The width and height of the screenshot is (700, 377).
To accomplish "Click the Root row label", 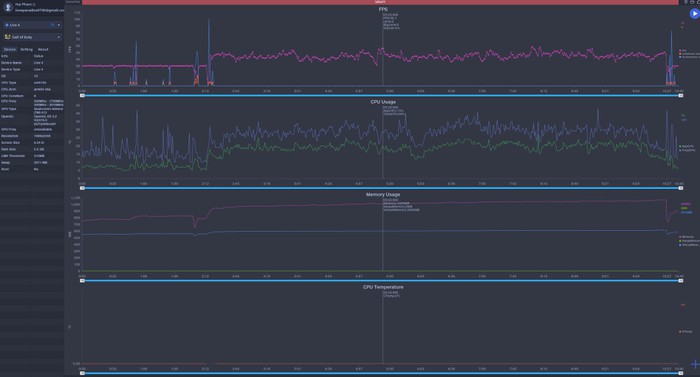I will pyautogui.click(x=5, y=169).
